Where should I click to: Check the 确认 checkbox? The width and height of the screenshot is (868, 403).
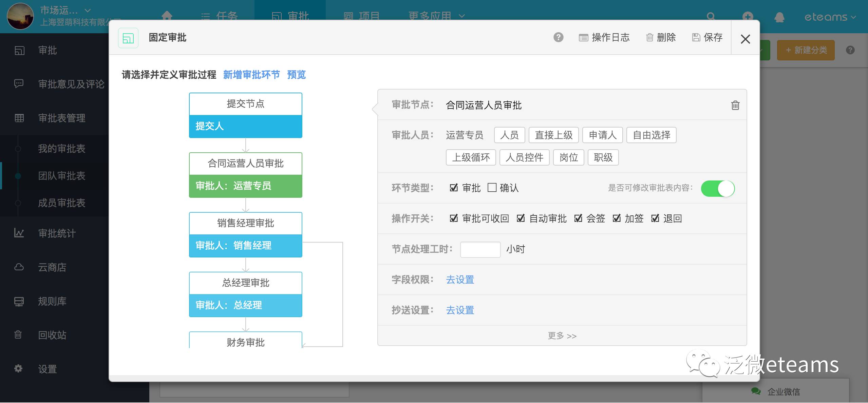(x=492, y=188)
